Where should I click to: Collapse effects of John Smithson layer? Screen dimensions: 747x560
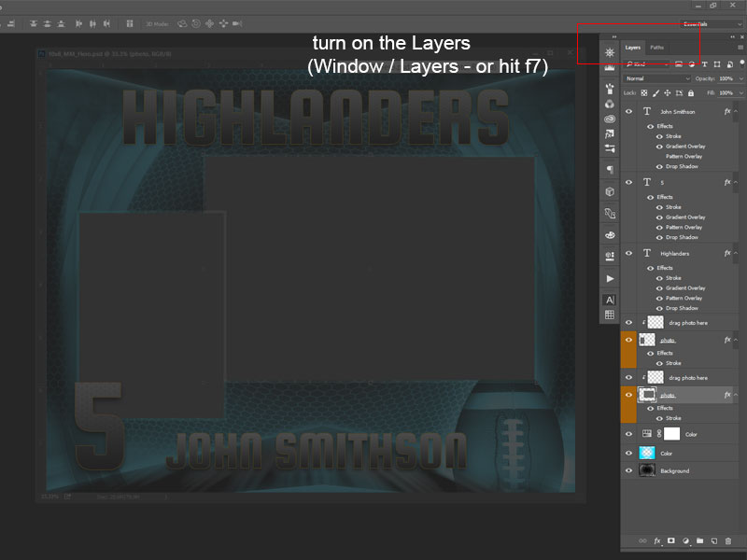click(736, 111)
